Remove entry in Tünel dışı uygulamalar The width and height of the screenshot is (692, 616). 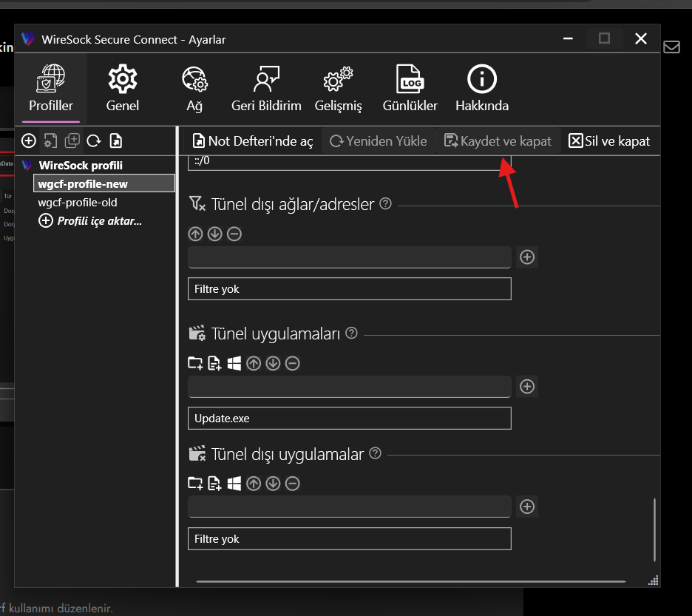click(x=293, y=484)
